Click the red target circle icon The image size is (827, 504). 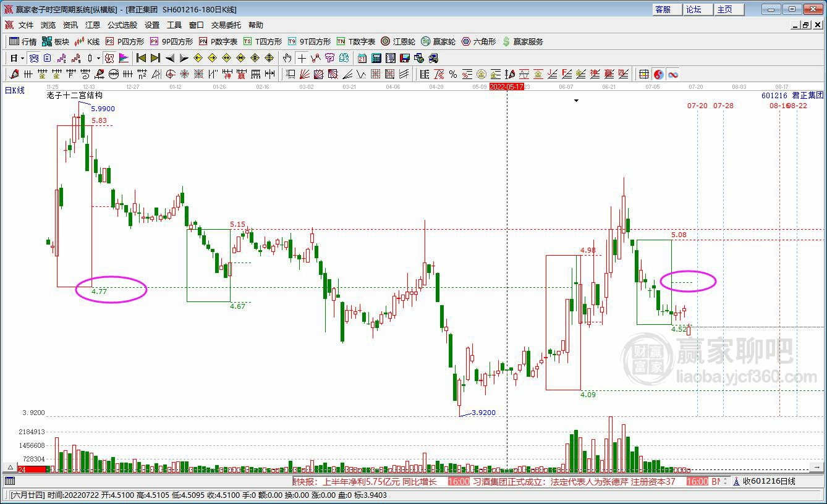pos(171,74)
